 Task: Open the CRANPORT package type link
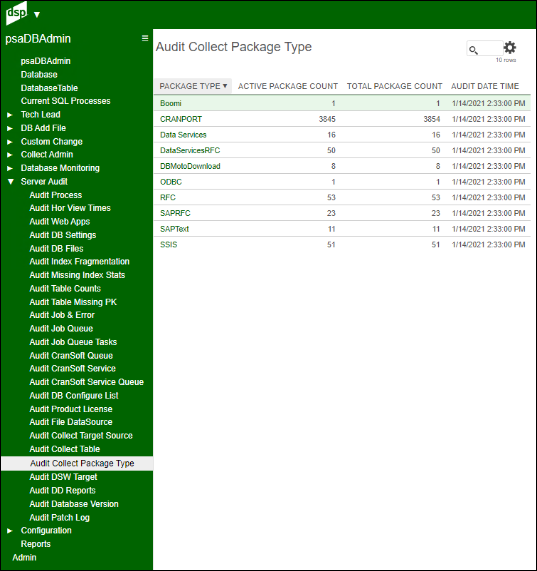[x=181, y=119]
